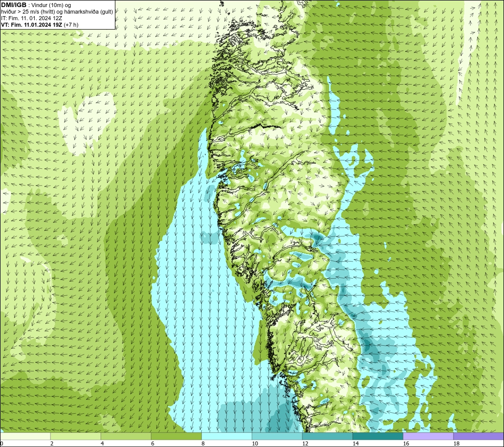Click the 8–10 m/s light cyan swatch
504x447 pixels.
[x=227, y=436]
